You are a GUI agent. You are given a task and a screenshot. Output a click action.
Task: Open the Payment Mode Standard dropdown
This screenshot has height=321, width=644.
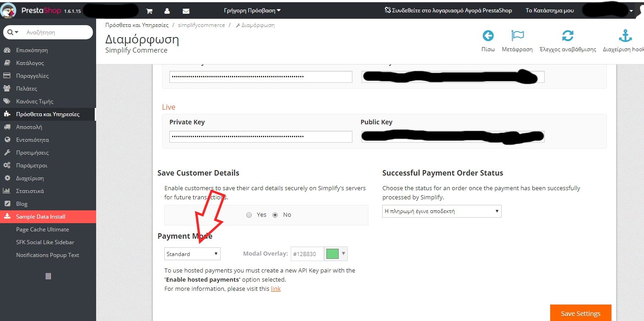[x=192, y=254]
